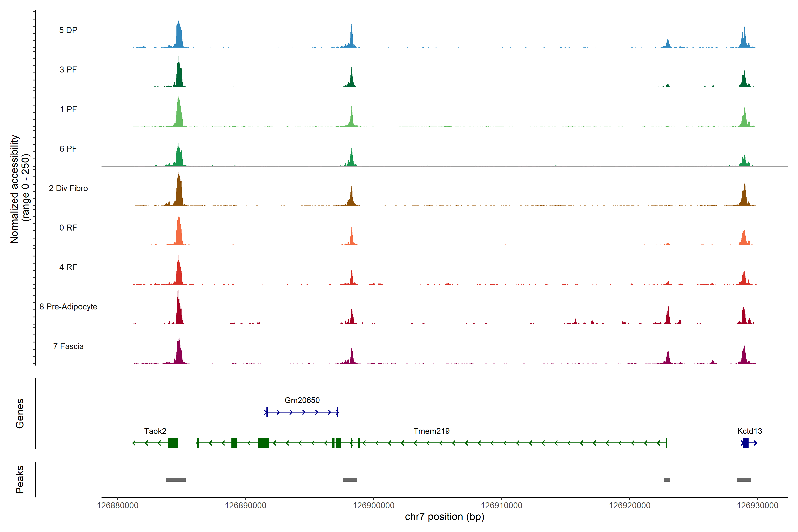Click the chr7 position (bp) axis title

click(x=444, y=517)
